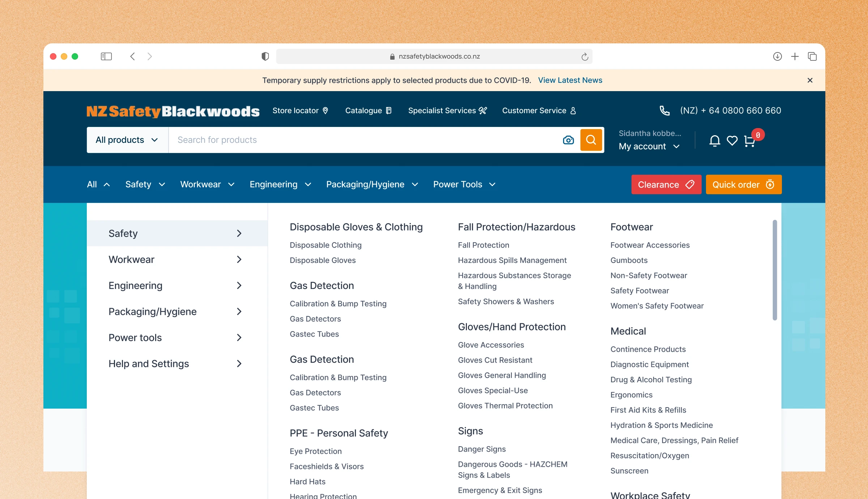The height and width of the screenshot is (499, 868).
Task: Click the privacy shield icon
Action: (265, 56)
